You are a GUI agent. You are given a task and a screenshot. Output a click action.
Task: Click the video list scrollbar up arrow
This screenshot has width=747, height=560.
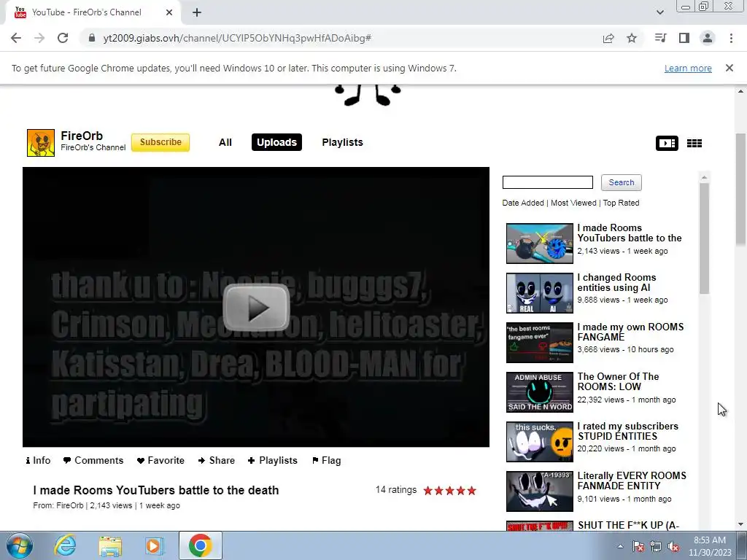704,177
